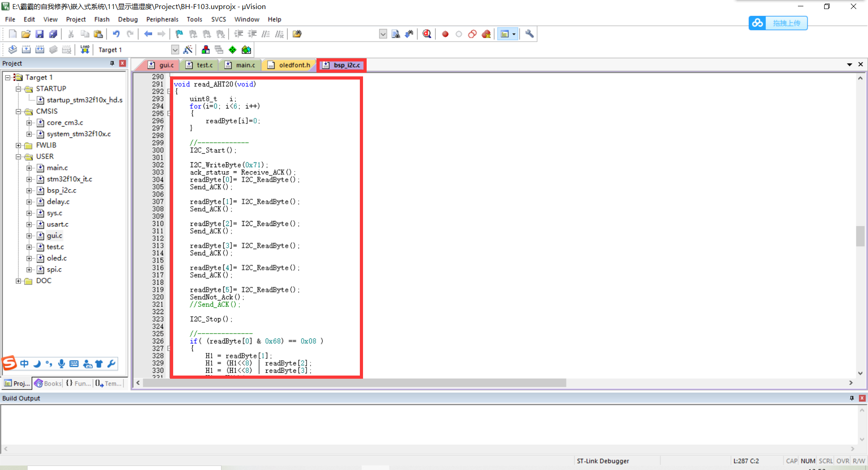The height and width of the screenshot is (470, 868).
Task: Open the Peripherals menu
Action: pos(162,19)
